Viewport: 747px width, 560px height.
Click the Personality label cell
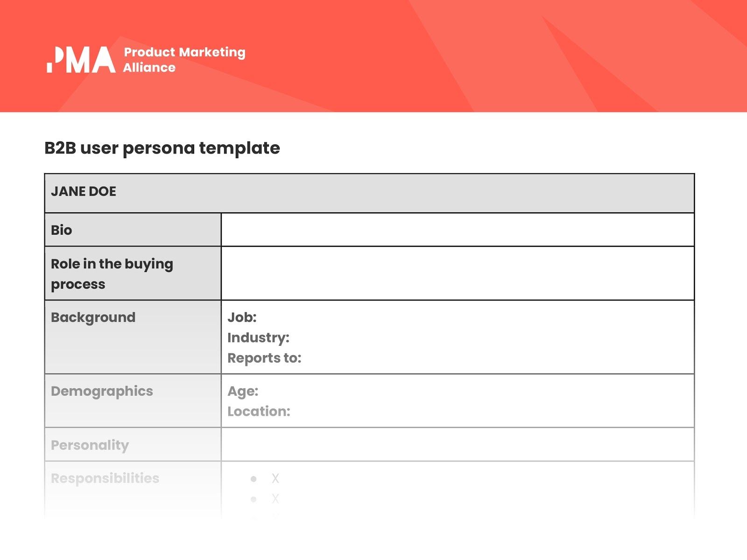tap(133, 445)
